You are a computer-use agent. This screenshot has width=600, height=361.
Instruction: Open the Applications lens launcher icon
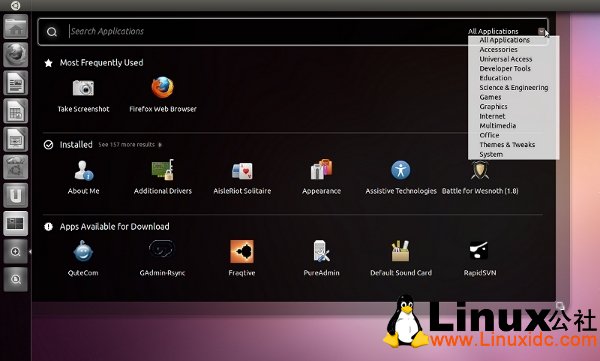coord(16,252)
